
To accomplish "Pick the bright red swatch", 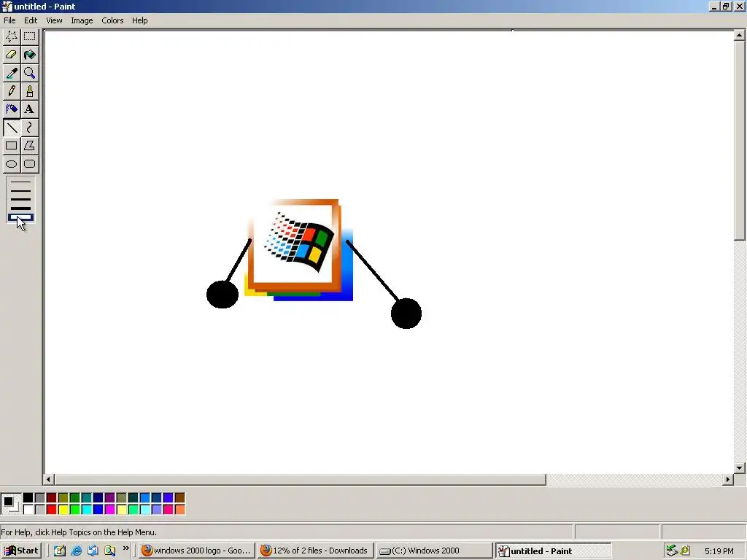I will coord(52,510).
